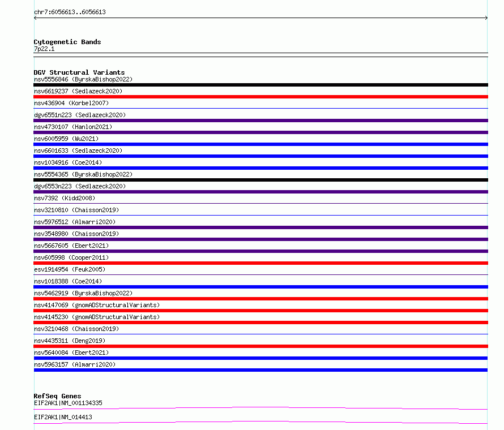Click the DGV Structural Variants track title
This screenshot has width=504, height=430.
79,72
